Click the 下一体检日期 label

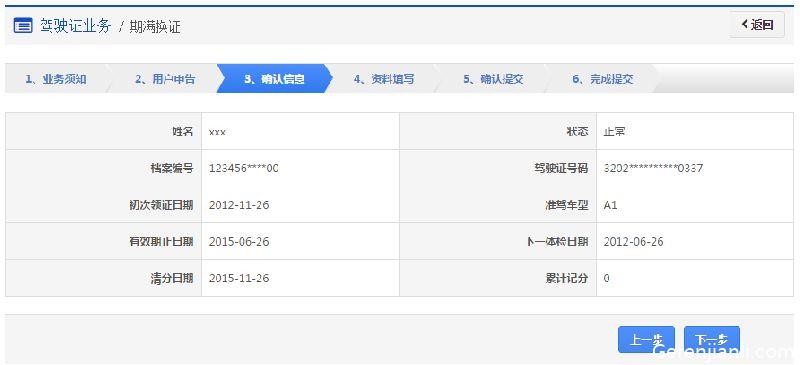(557, 241)
